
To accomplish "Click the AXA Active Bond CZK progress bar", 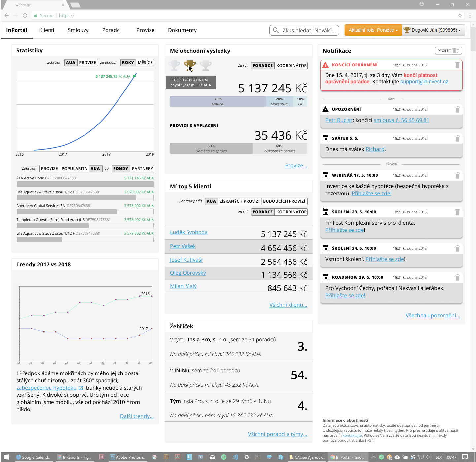I will [x=85, y=184].
